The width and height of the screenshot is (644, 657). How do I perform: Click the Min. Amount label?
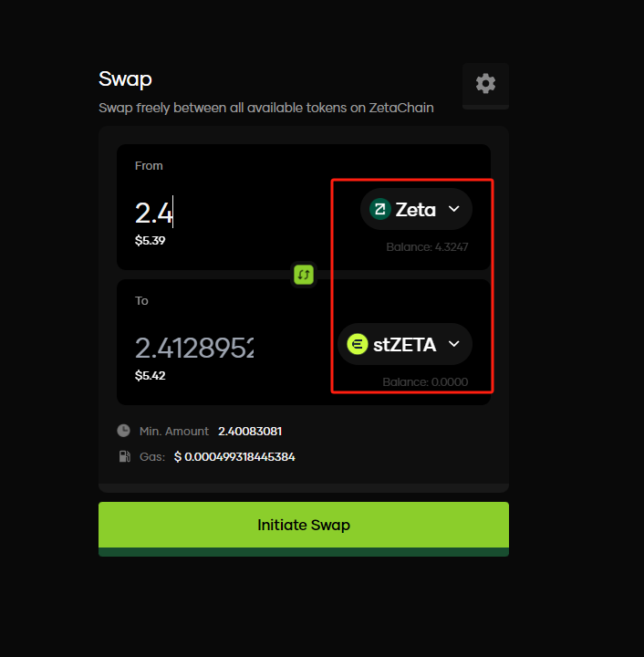click(x=174, y=431)
